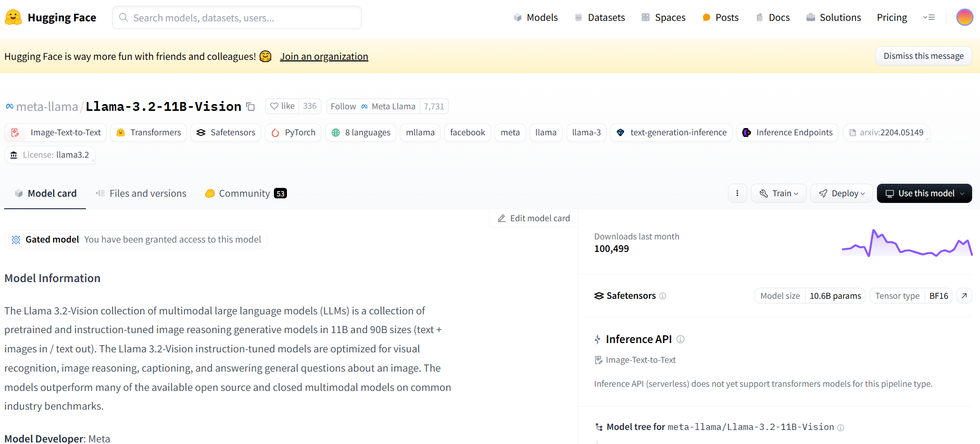The height and width of the screenshot is (444, 980).
Task: Click the Safetensors info icon
Action: 663,296
